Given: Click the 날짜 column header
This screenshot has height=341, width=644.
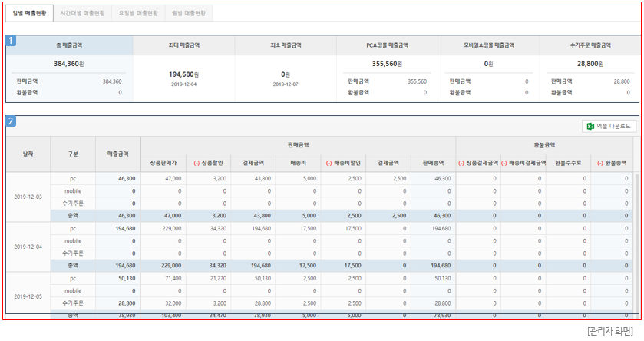Looking at the screenshot, I should [x=28, y=154].
